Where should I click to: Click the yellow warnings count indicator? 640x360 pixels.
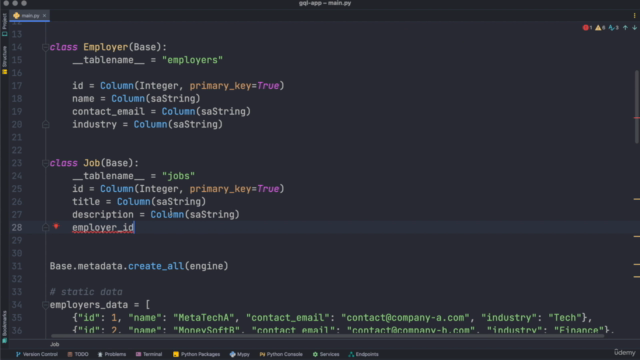pyautogui.click(x=600, y=28)
